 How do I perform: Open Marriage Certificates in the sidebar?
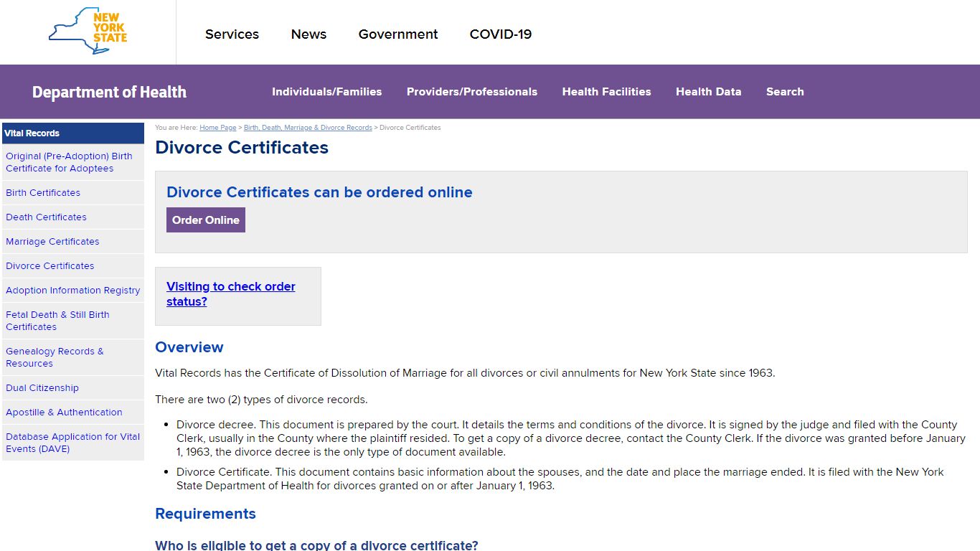point(73,242)
